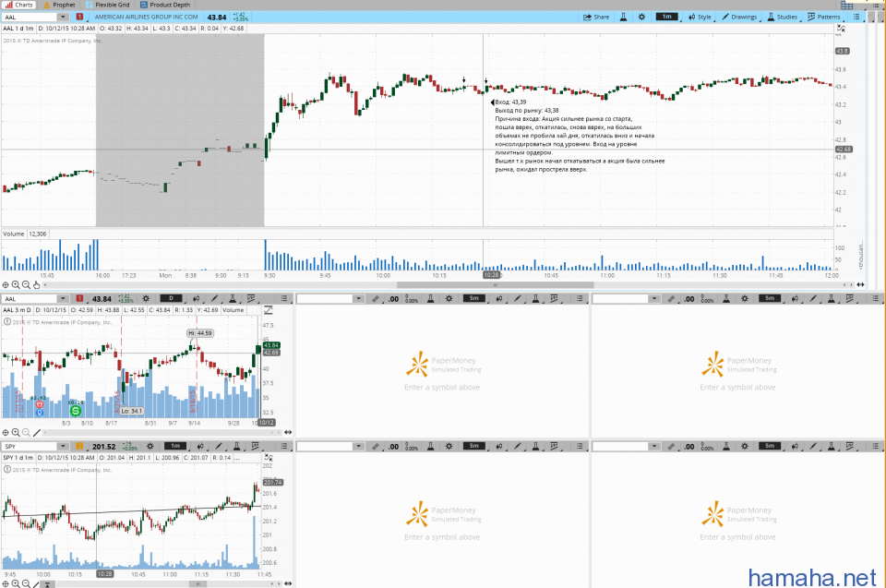This screenshot has width=886, height=588.
Task: Open the D timeframe selector on AAL daily chart
Action: [x=171, y=298]
